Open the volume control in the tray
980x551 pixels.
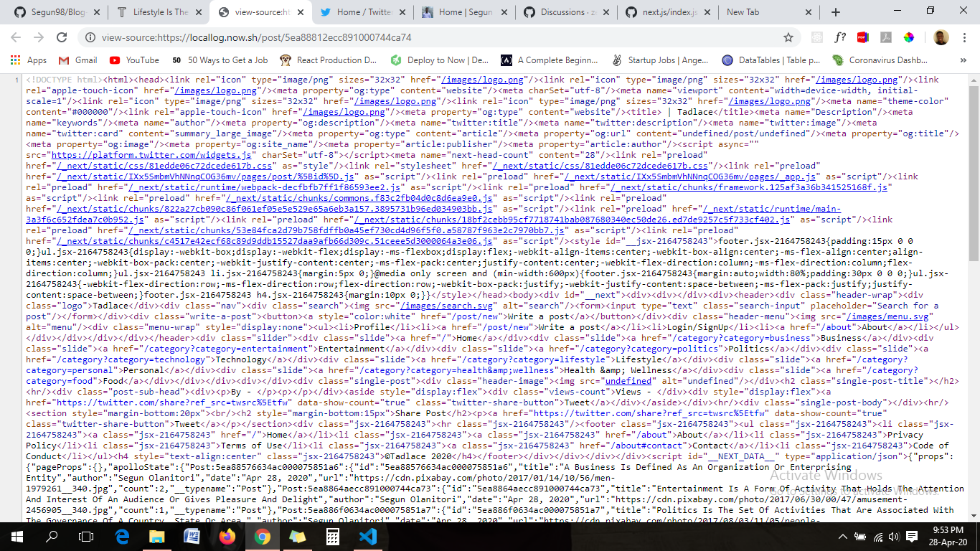(894, 536)
